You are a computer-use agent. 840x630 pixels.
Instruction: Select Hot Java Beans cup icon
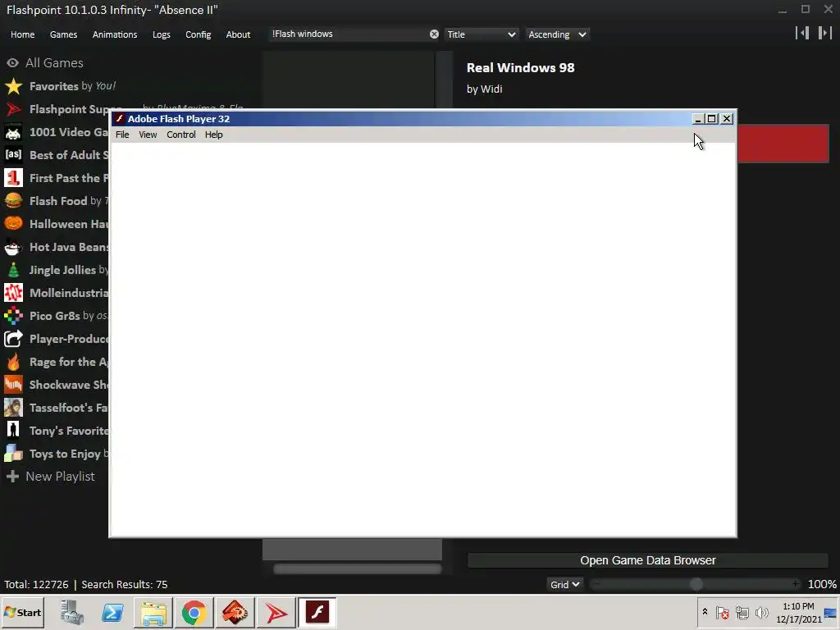click(13, 247)
